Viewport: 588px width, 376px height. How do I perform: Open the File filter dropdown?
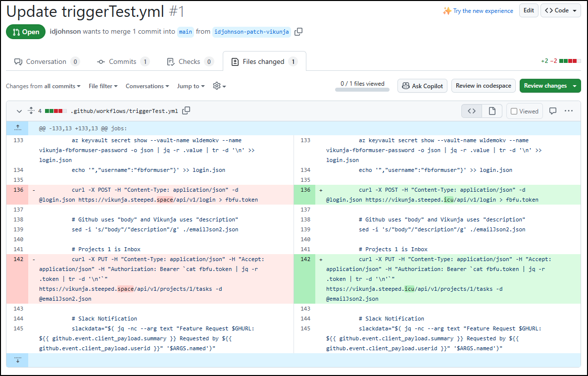(103, 86)
